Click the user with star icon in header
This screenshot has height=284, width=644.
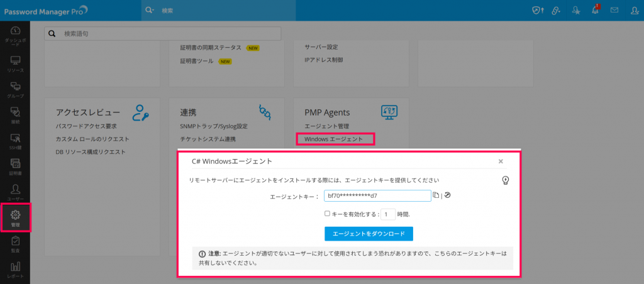[576, 11]
